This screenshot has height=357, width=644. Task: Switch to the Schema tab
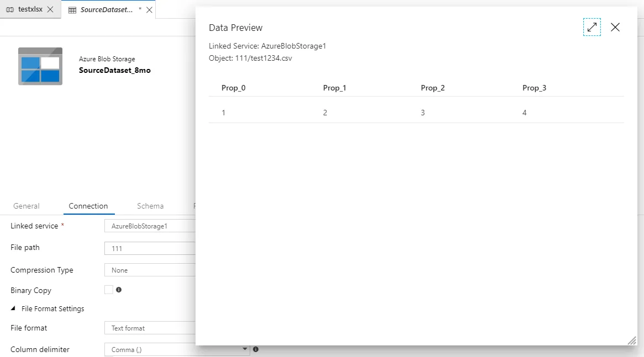(150, 206)
